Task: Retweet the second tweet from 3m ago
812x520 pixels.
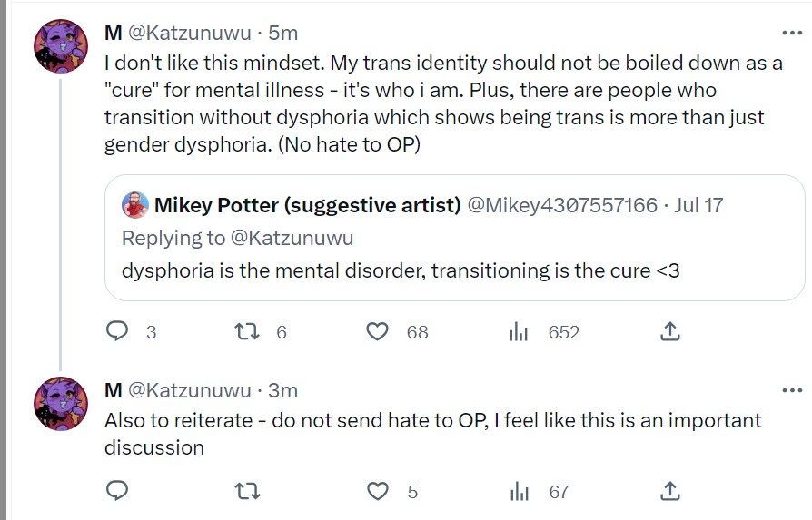Action: [247, 491]
